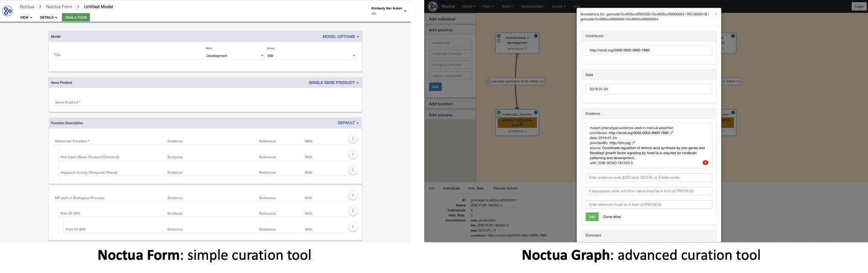This screenshot has width=868, height=273.
Task: Click the molecular_function annoton field
Action: coord(450,54)
